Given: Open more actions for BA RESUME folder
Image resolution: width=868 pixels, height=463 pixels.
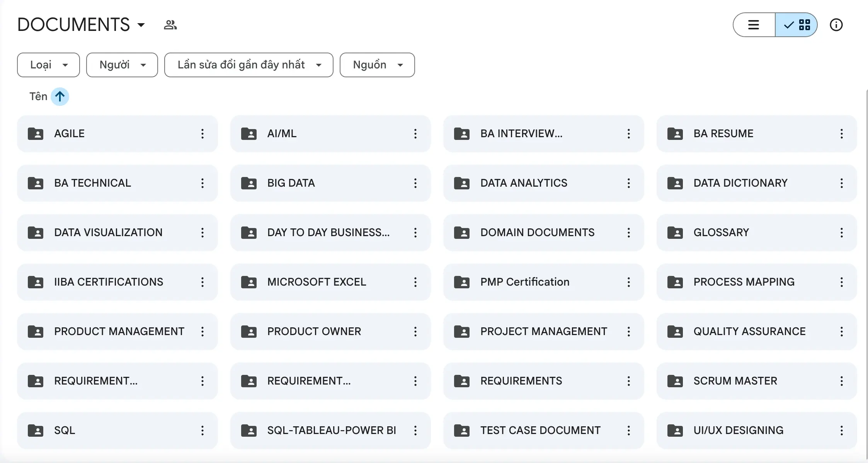Looking at the screenshot, I should pyautogui.click(x=842, y=134).
